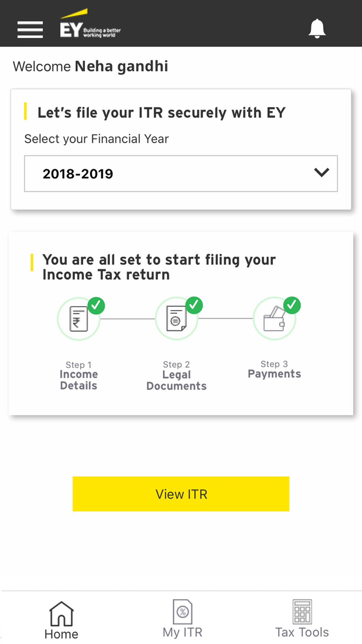
Task: Open the 2018-2019 year selector
Action: pyautogui.click(x=181, y=173)
